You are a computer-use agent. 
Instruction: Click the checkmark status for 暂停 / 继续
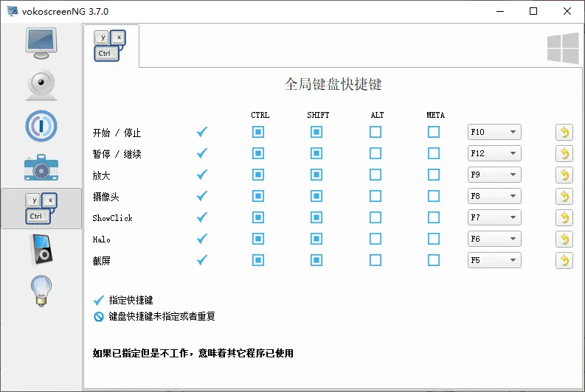(x=202, y=153)
